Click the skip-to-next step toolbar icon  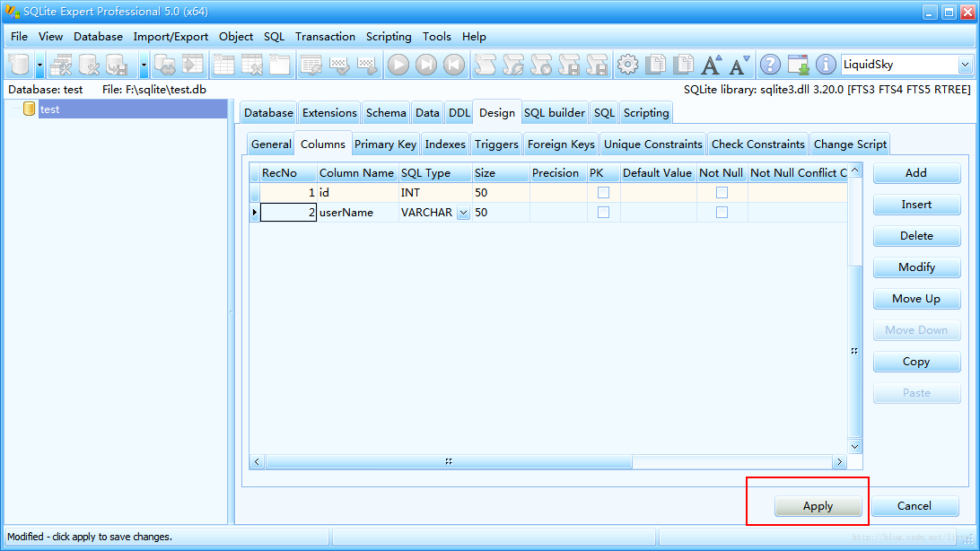point(426,65)
